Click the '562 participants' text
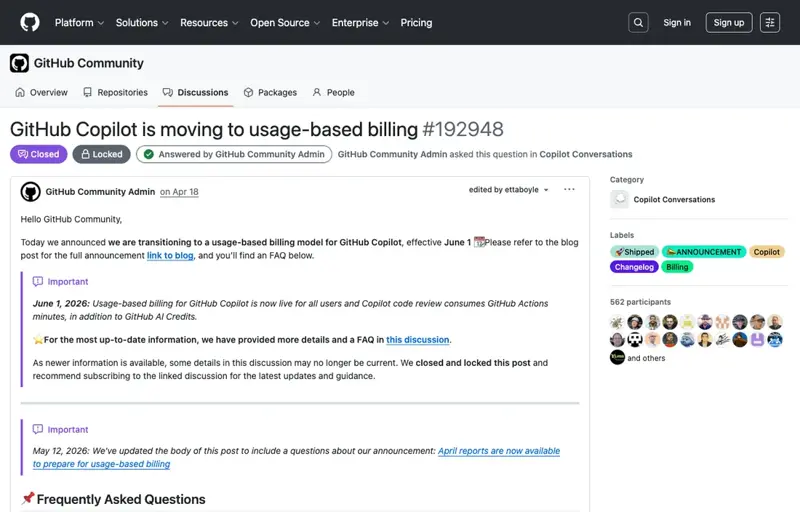This screenshot has width=800, height=512. (640, 302)
